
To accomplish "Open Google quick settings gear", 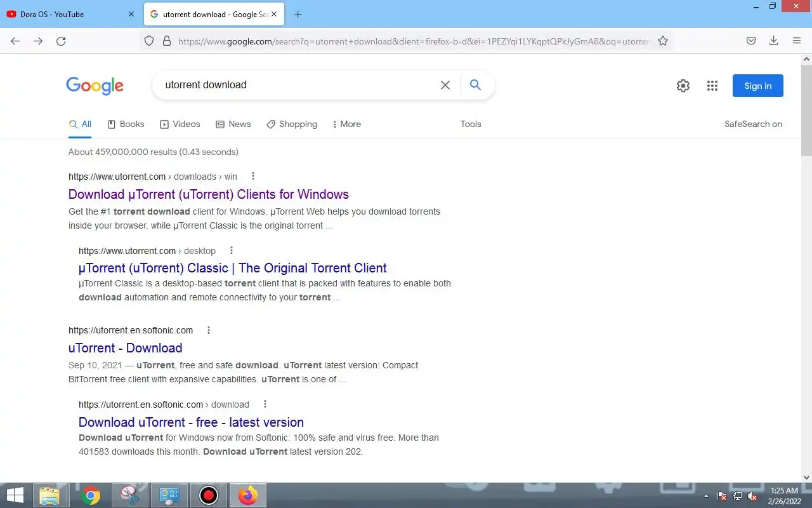I will pyautogui.click(x=683, y=86).
